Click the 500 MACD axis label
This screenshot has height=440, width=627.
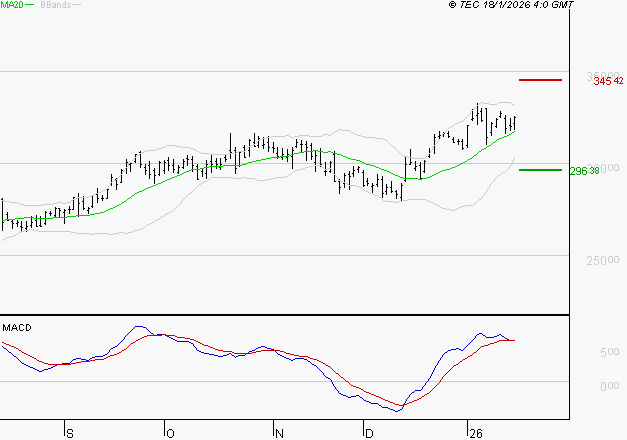(609, 352)
